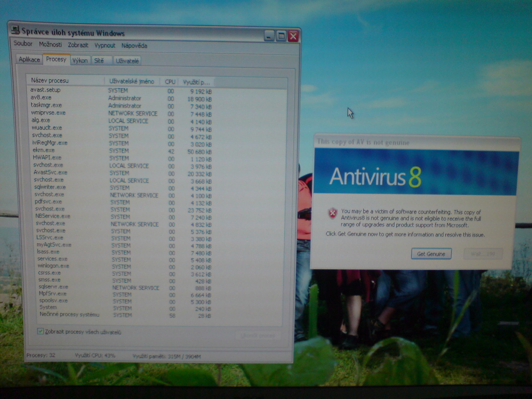Switch to the Výkon tab
The image size is (532, 399).
click(x=80, y=61)
